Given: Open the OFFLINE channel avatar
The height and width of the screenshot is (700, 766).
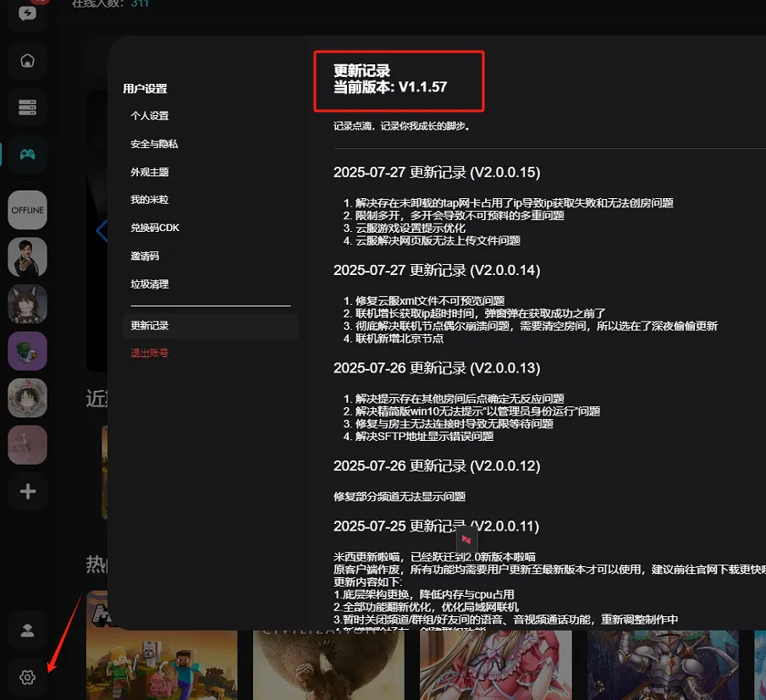Looking at the screenshot, I should point(27,210).
